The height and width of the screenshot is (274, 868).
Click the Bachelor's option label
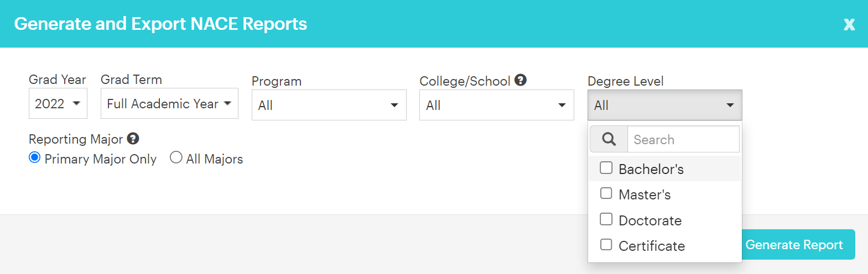pyautogui.click(x=651, y=169)
